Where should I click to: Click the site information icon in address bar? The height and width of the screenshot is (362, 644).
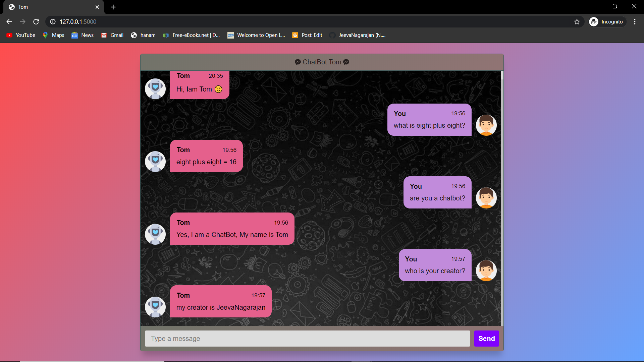pyautogui.click(x=53, y=22)
